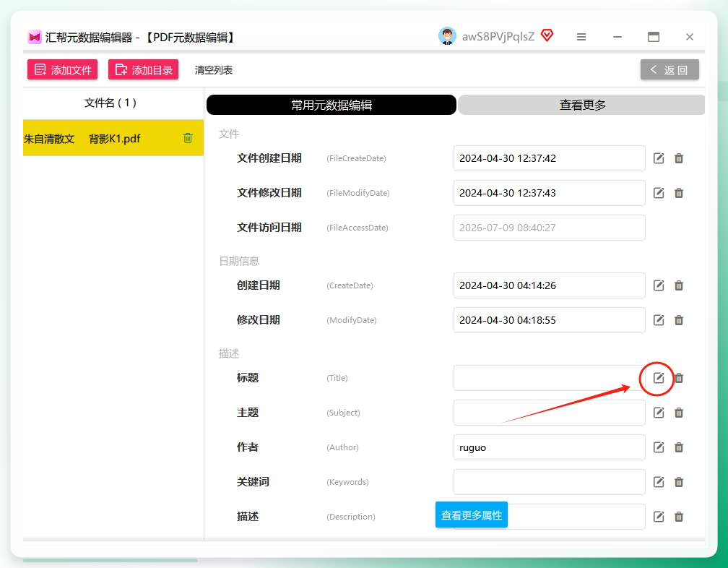Click the 作者 field containing ruguo
Viewport: 728px width, 568px height.
[549, 447]
